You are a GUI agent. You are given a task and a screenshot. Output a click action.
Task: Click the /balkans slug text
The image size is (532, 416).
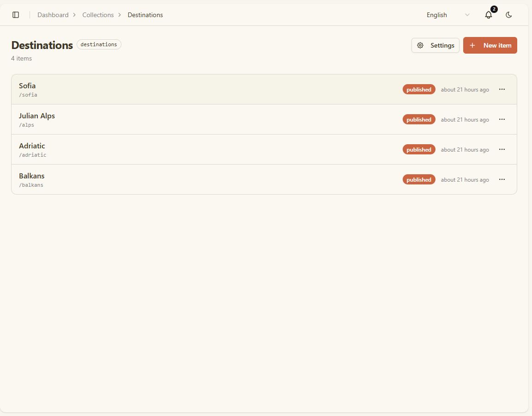point(31,185)
